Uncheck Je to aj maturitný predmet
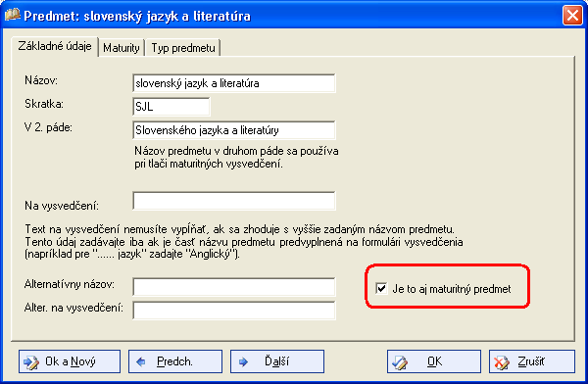588x384 pixels. 381,288
